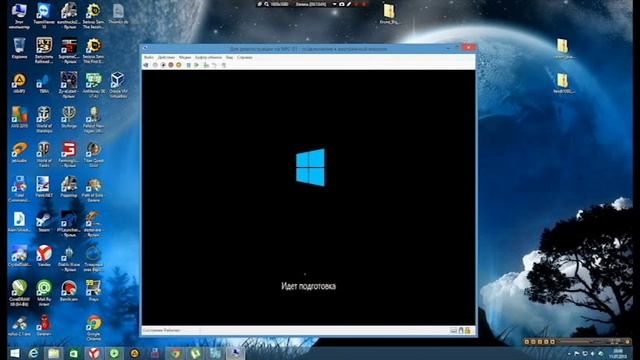This screenshot has height=360, width=640.
Task: Select the Этот компьютер desktop icon
Action: (19, 16)
